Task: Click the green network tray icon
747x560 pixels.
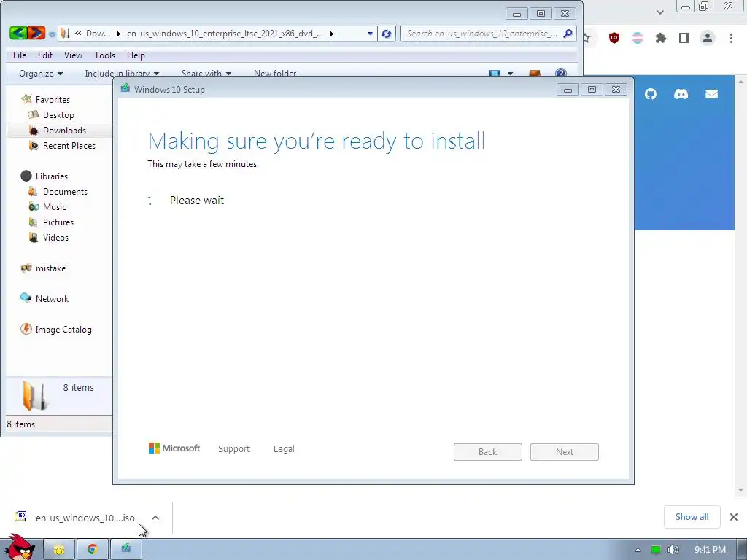Action: (x=656, y=550)
